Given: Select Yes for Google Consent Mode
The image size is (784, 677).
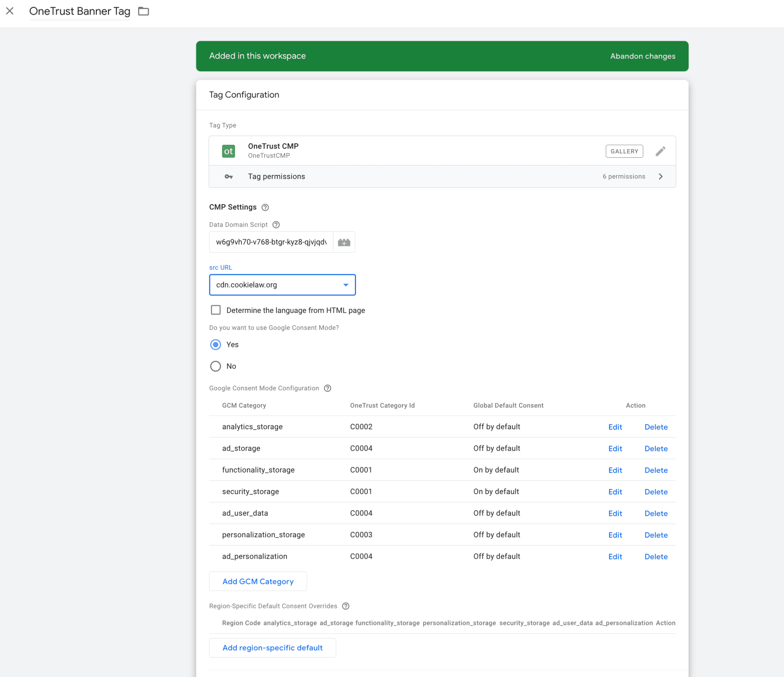Looking at the screenshot, I should pos(216,344).
